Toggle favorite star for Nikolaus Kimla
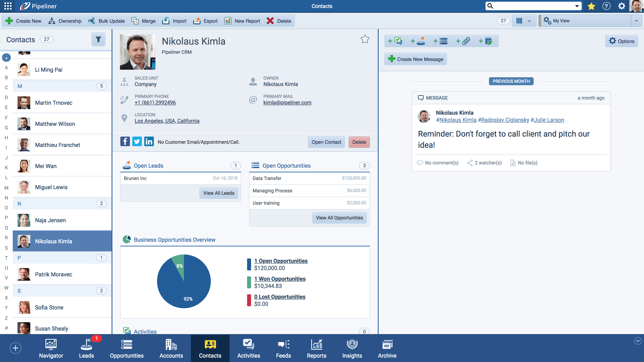Image resolution: width=644 pixels, height=362 pixels. pos(365,39)
